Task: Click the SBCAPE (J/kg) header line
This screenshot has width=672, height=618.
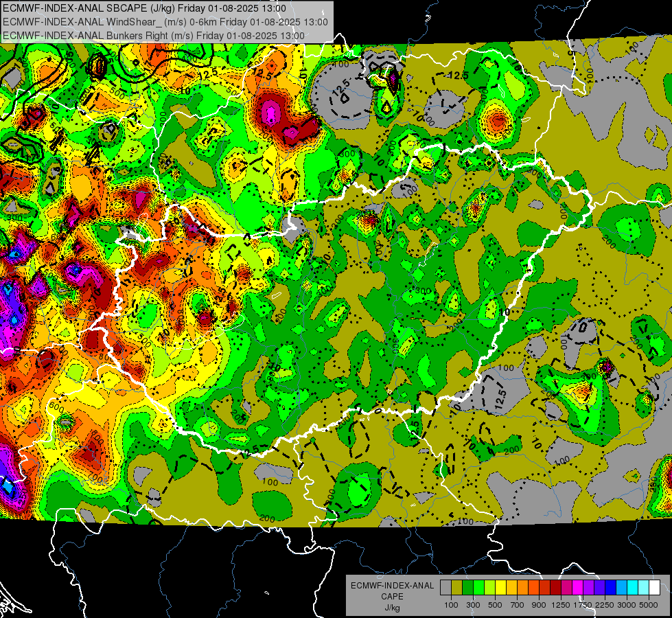Action: click(x=144, y=8)
